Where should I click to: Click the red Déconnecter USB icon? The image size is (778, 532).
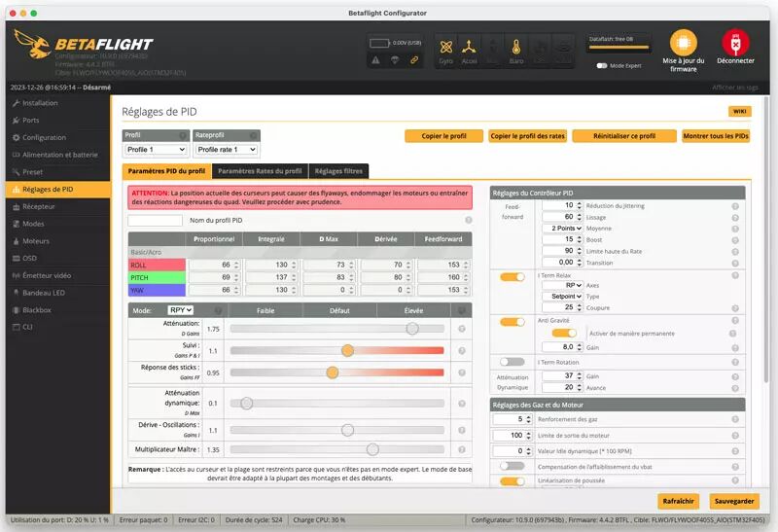pyautogui.click(x=735, y=43)
